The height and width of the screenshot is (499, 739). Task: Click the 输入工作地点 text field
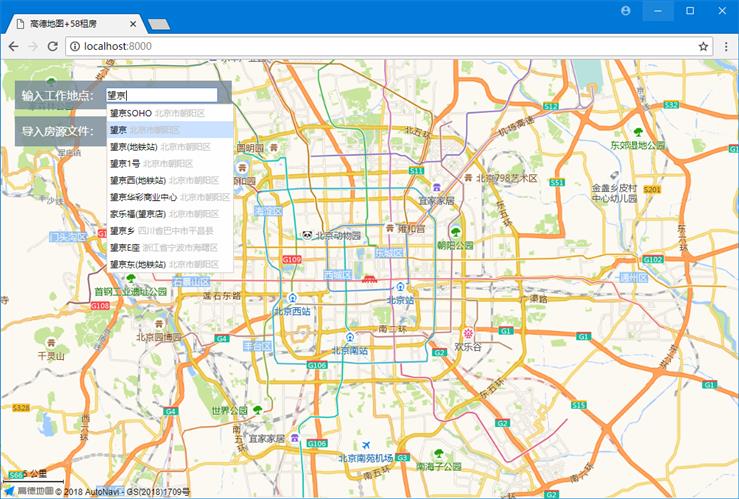click(x=162, y=95)
